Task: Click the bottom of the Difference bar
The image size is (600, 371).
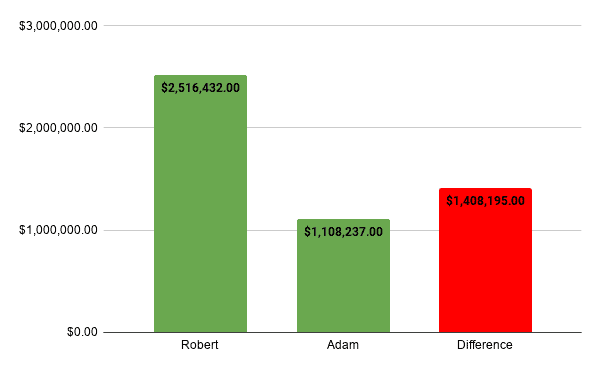Action: (x=485, y=328)
